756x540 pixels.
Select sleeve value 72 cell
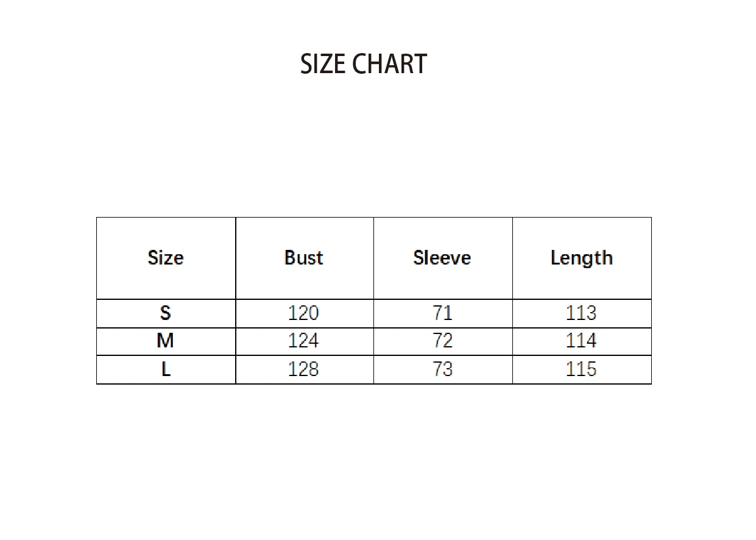coord(442,341)
